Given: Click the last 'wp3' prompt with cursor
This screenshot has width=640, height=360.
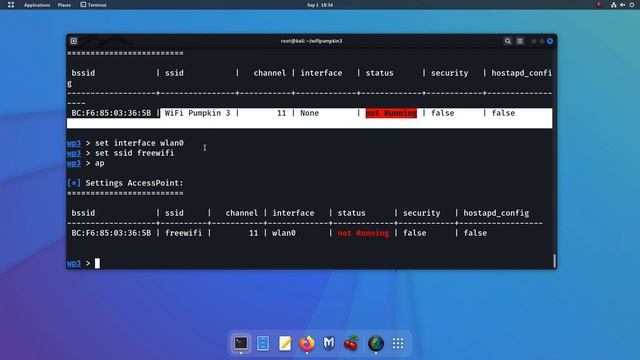Looking at the screenshot, I should click(x=74, y=263).
